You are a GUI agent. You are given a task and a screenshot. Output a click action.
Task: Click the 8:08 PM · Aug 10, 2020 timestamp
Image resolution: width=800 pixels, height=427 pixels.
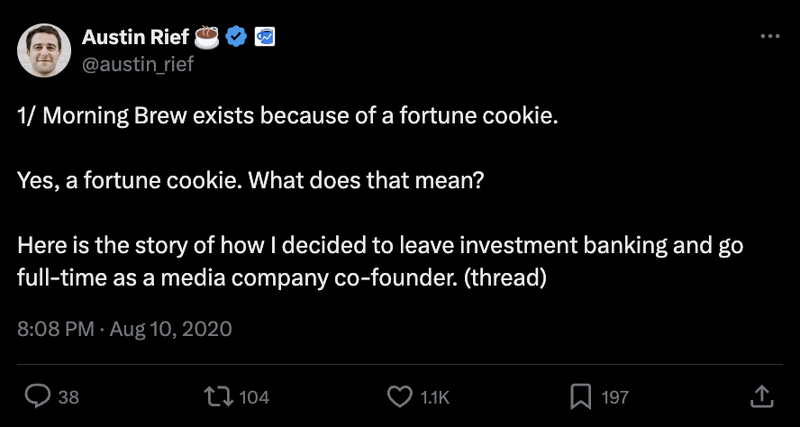(125, 328)
